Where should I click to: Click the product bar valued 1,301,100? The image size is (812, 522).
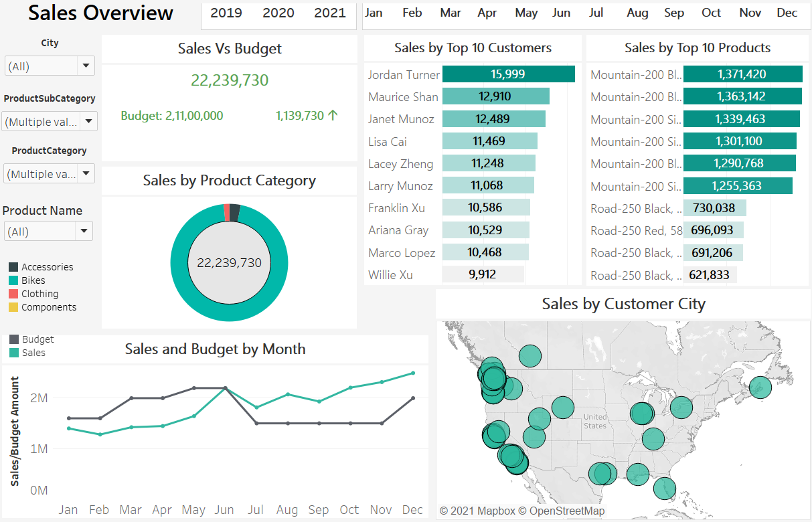pyautogui.click(x=740, y=141)
